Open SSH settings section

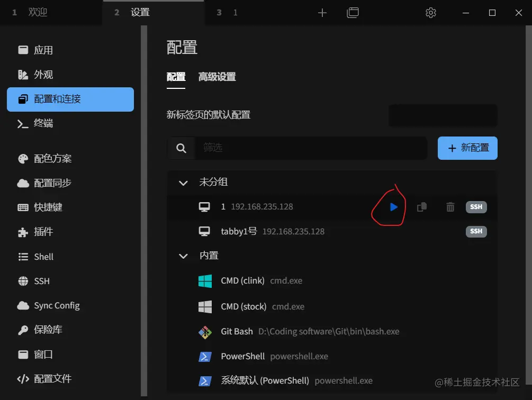tap(70, 281)
